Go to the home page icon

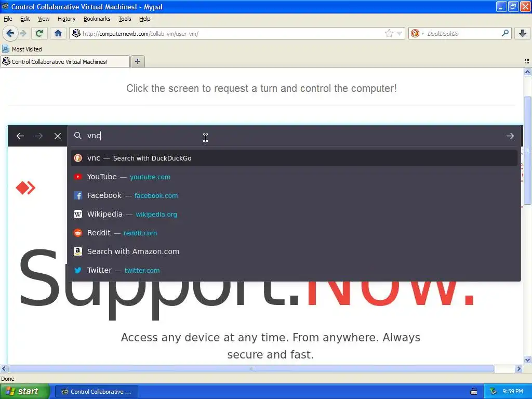58,33
